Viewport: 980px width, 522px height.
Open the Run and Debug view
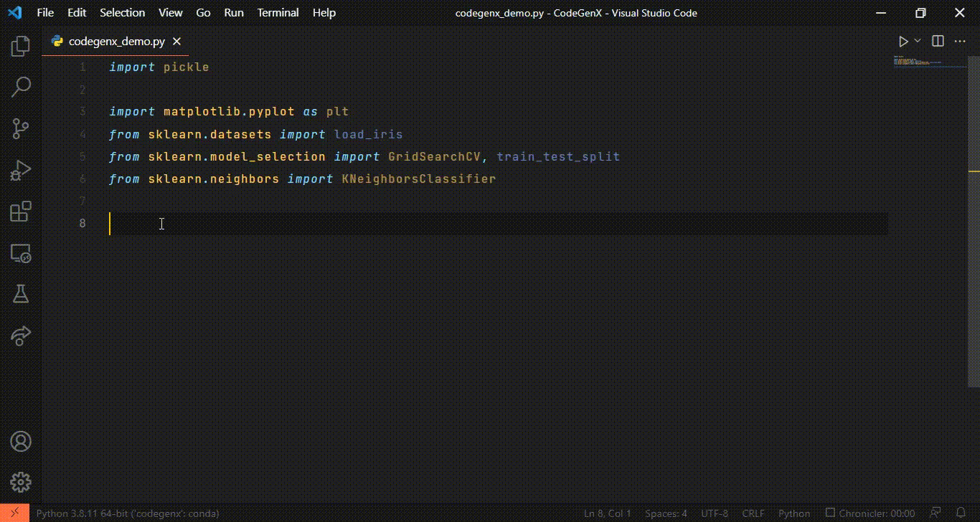coord(21,171)
